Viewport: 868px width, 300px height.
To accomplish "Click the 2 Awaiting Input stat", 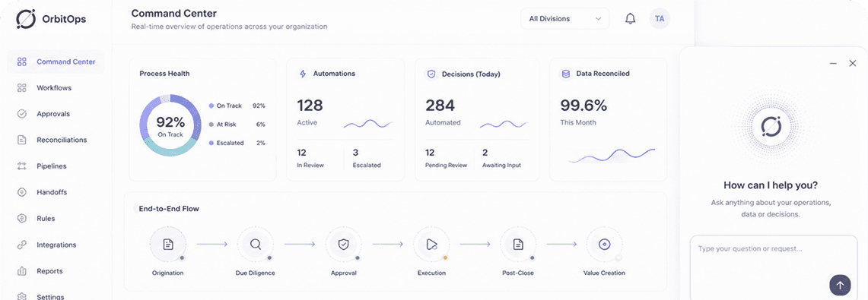I will (x=501, y=158).
